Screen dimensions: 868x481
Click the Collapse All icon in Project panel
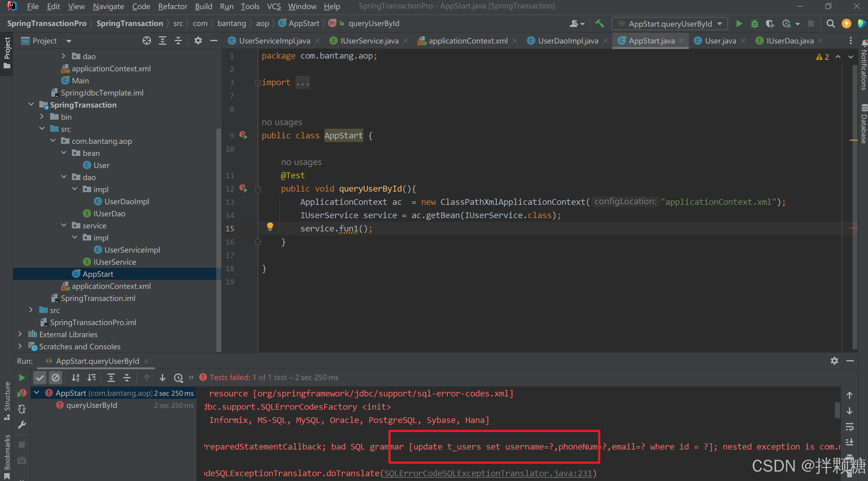click(x=178, y=41)
